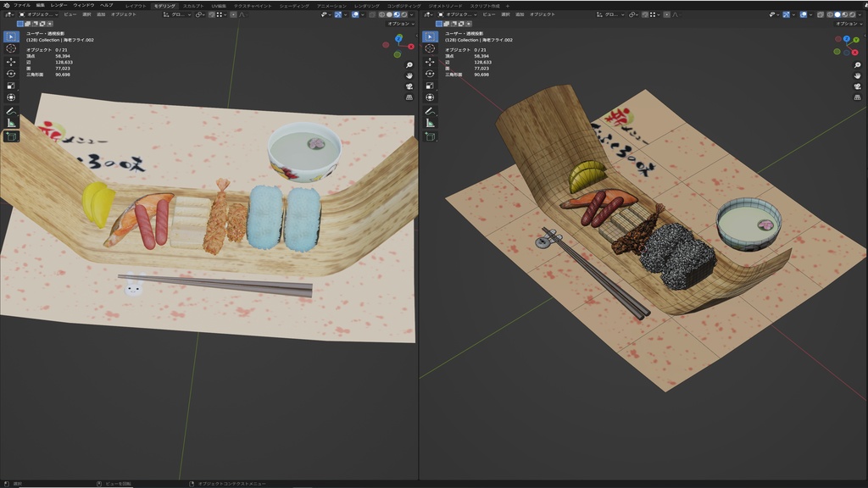This screenshot has height=488, width=868.
Task: Toggle gizmo visibility in left viewport header
Action: point(338,14)
